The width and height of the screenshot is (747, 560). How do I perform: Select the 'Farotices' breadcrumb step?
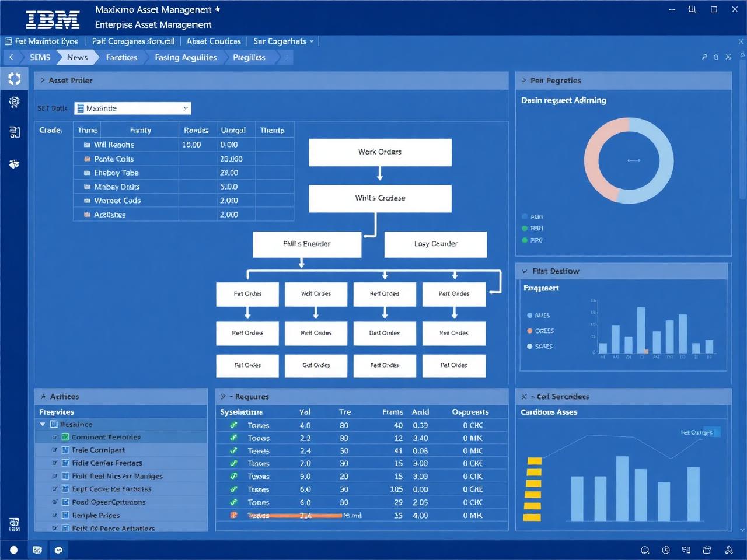click(x=121, y=57)
